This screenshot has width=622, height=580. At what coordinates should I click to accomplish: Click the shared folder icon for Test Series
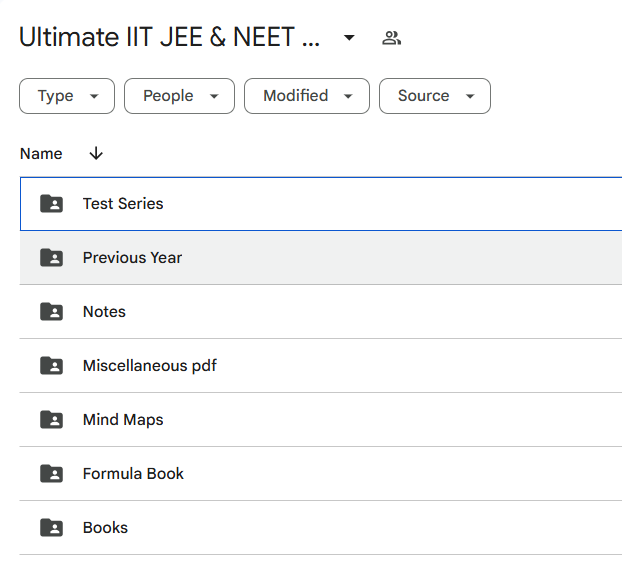51,204
